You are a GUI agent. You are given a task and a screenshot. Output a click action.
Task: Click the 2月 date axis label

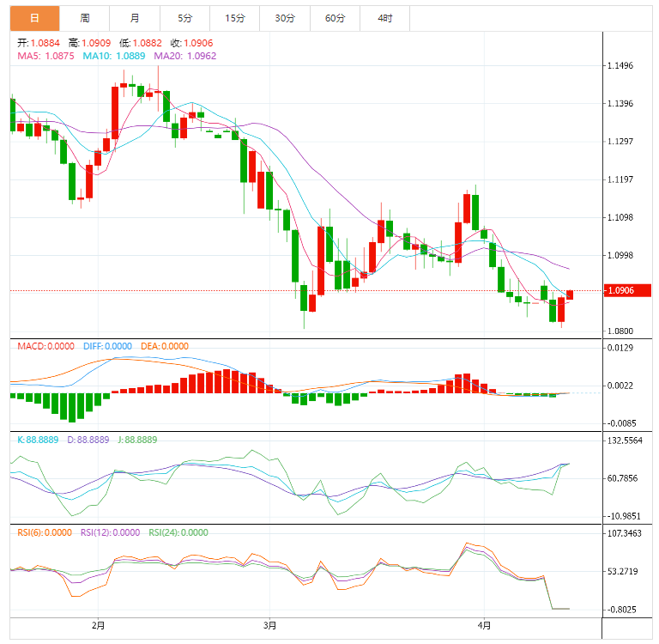pyautogui.click(x=99, y=625)
